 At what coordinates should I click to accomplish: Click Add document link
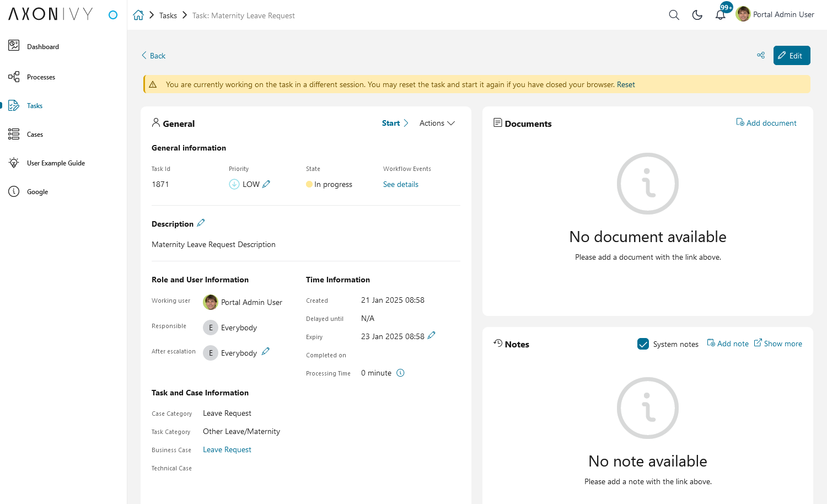tap(766, 123)
